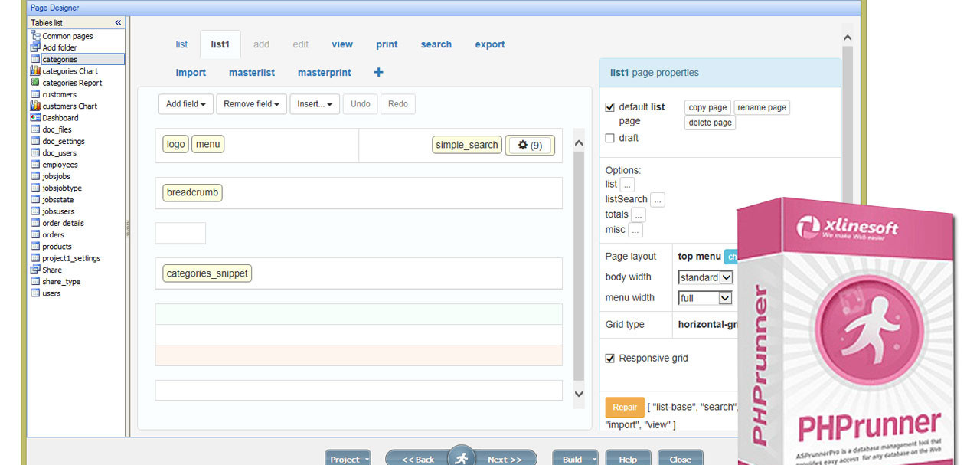Click the categories Report icon in list
This screenshot has height=465, width=980.
coord(35,83)
